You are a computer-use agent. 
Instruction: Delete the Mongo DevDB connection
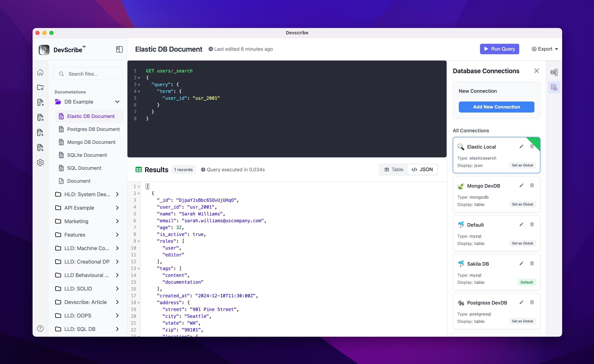point(532,185)
